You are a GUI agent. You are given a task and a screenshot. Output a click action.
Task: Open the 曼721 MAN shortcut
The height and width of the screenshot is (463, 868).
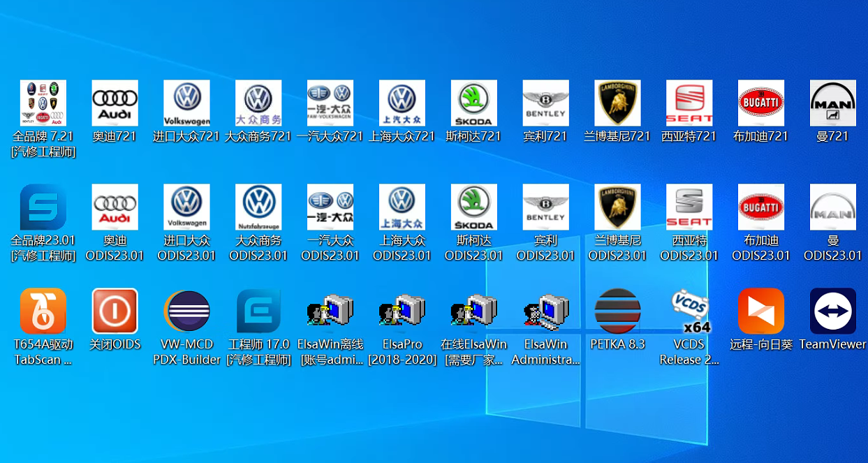click(832, 103)
